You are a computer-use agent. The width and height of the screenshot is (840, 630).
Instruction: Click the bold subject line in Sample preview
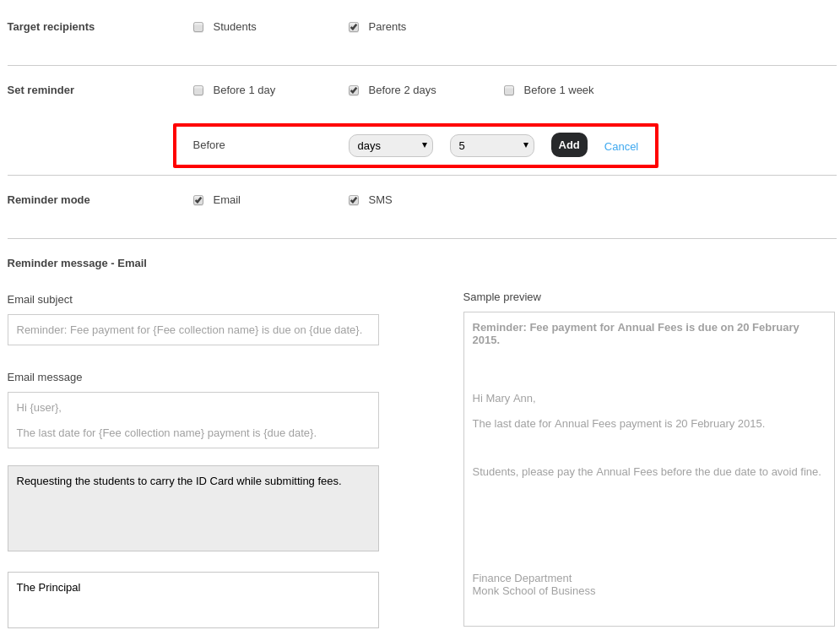pyautogui.click(x=635, y=333)
